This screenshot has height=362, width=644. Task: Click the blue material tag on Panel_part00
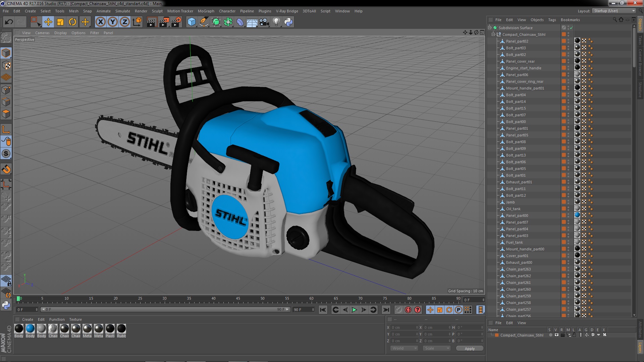pyautogui.click(x=577, y=215)
